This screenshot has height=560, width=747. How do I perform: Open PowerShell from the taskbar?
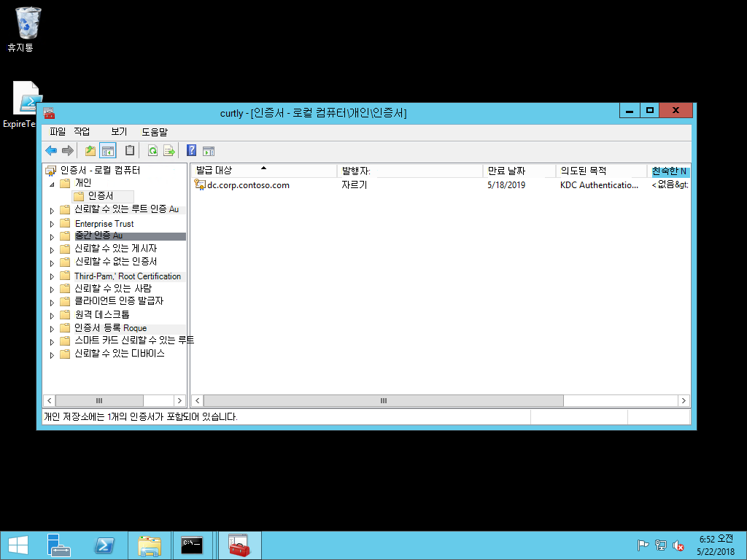tap(104, 545)
